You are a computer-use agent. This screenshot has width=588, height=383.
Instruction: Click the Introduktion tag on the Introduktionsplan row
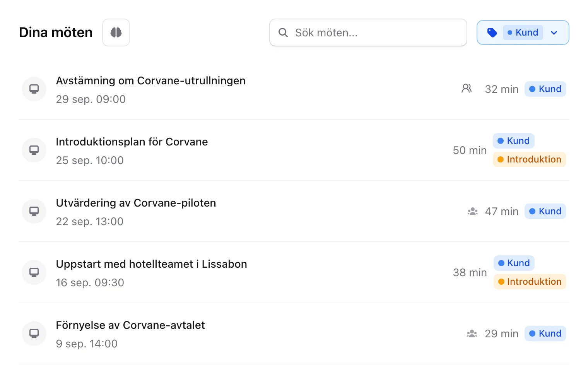tap(530, 159)
